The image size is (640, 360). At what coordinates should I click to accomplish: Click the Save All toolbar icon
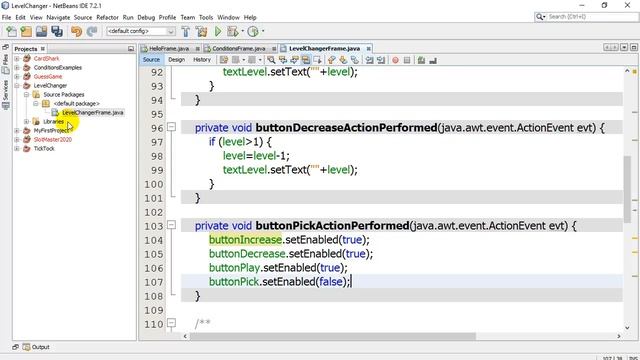pos(57,31)
